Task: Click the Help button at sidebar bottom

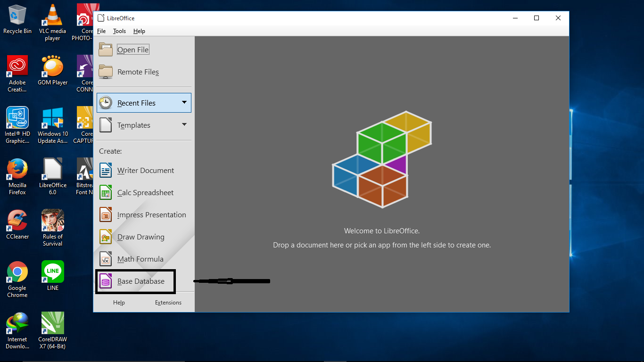Action: click(119, 303)
